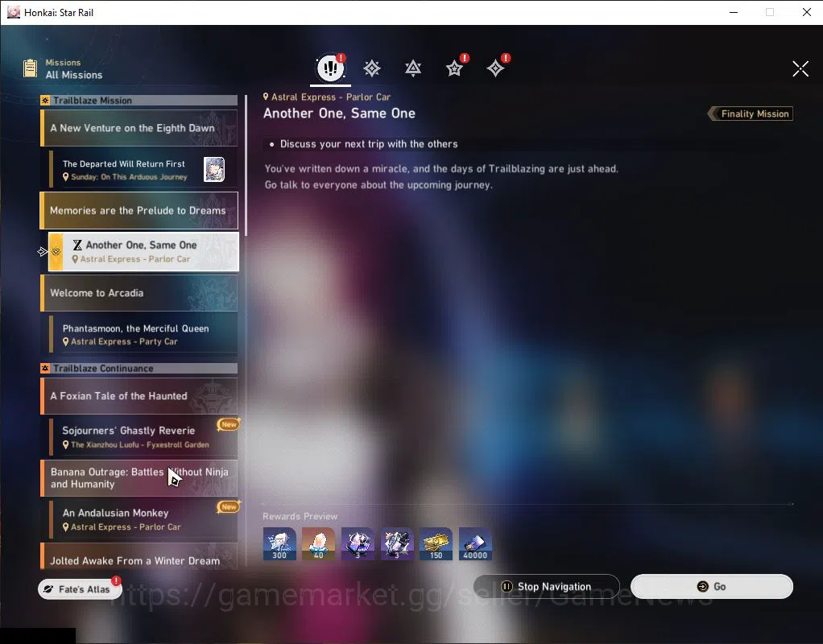Expand Memories are the Prelude to Dreams

pyautogui.click(x=139, y=210)
